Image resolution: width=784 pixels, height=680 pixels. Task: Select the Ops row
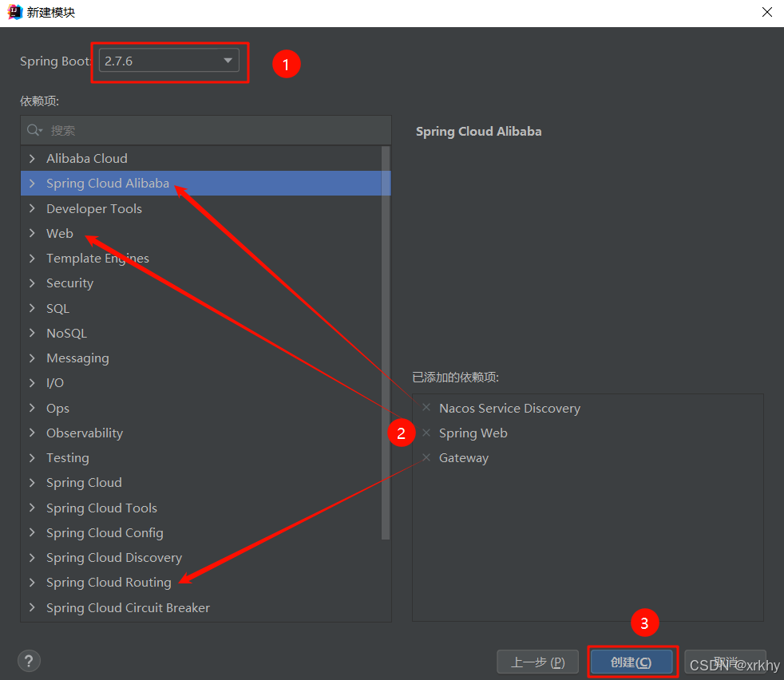(x=201, y=408)
